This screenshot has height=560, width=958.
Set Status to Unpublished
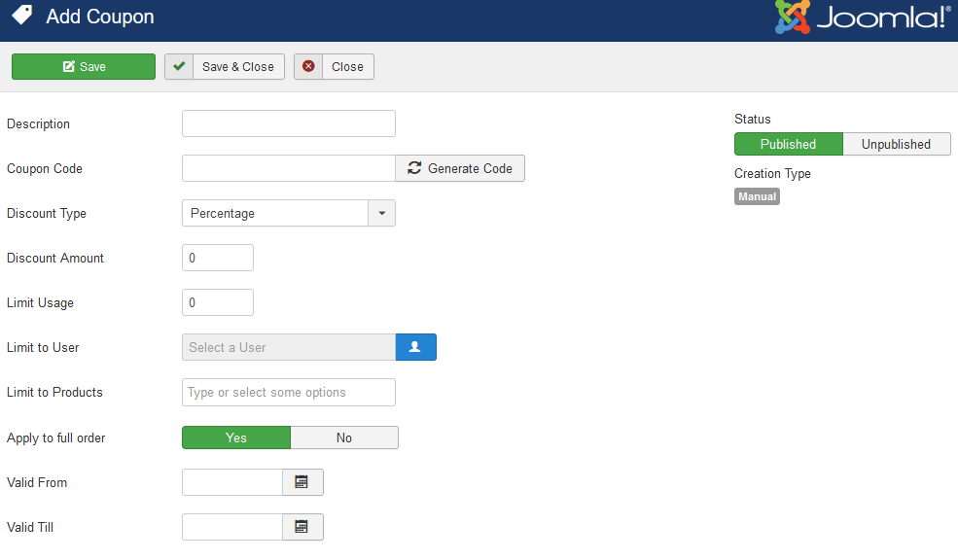pos(897,144)
